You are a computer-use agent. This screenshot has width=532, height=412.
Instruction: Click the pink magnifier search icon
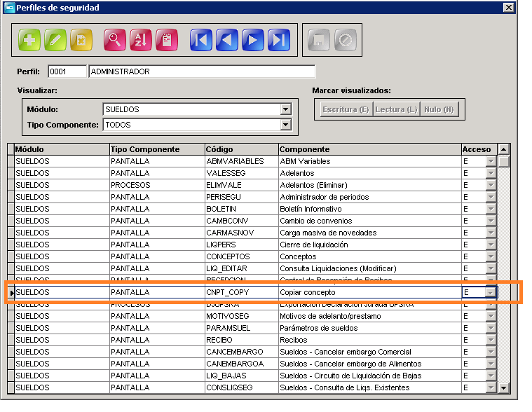pos(115,40)
